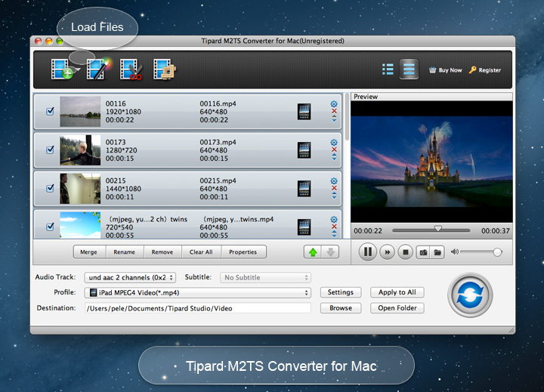Take a snapshot with camera icon

click(x=423, y=252)
